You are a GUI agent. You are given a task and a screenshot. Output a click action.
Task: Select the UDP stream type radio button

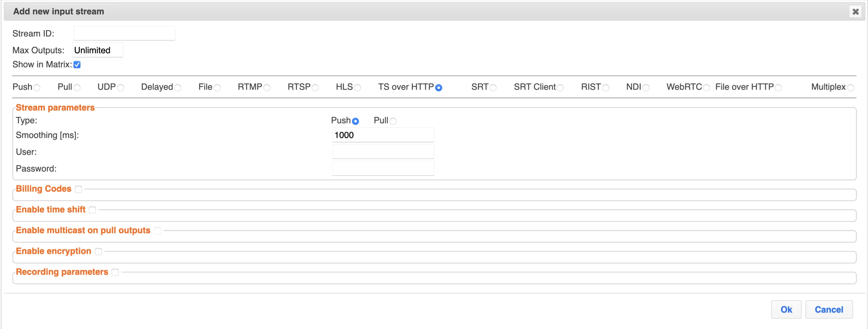pos(121,88)
